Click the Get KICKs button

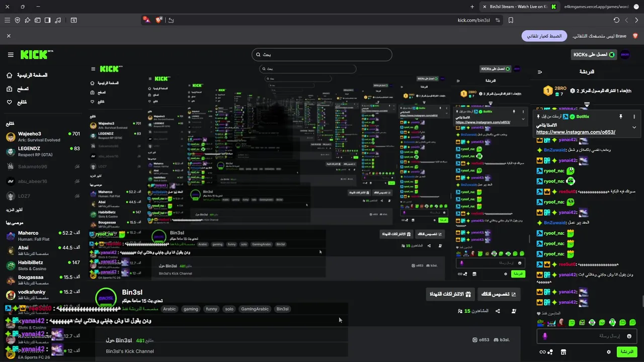pyautogui.click(x=594, y=54)
